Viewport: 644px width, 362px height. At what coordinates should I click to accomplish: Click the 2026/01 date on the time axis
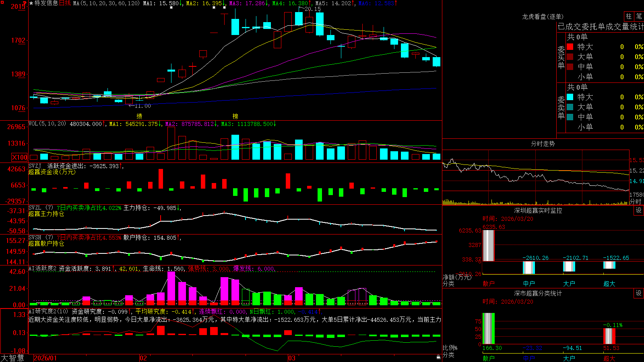click(45, 358)
